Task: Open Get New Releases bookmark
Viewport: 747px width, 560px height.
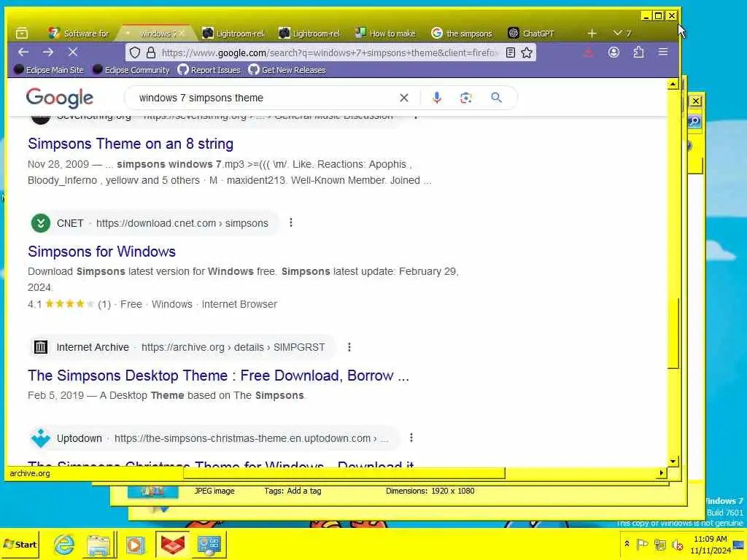Action: 287,70
